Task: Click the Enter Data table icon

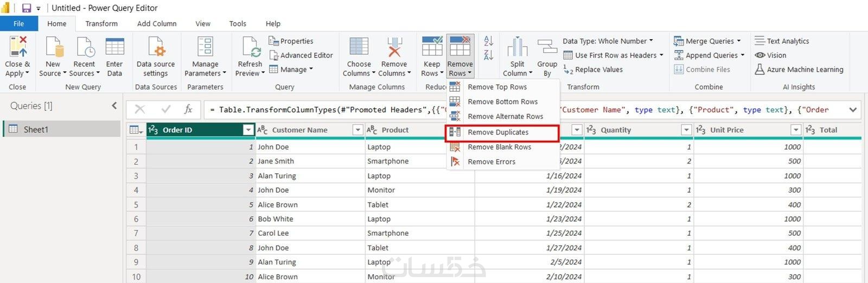Action: click(x=114, y=47)
